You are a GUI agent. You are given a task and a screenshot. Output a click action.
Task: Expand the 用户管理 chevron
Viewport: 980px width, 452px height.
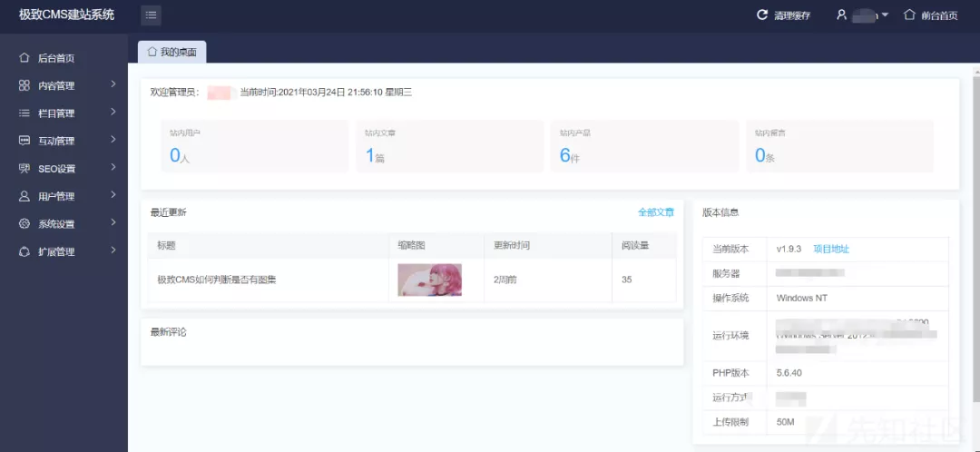113,194
